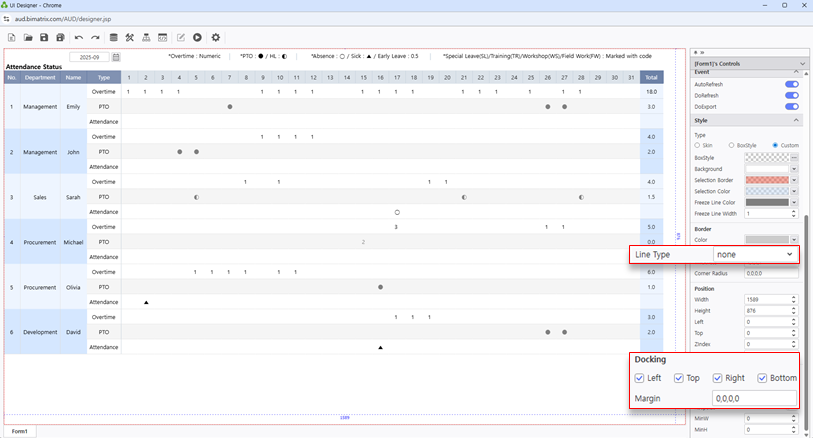813x438 pixels.
Task: Click the Save icon in the toolbar
Action: click(45, 38)
